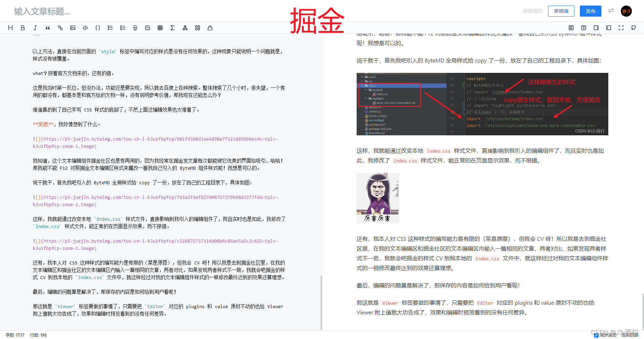Apply strikethrough formatting
Viewport: 644px width, 339px height.
(135, 28)
